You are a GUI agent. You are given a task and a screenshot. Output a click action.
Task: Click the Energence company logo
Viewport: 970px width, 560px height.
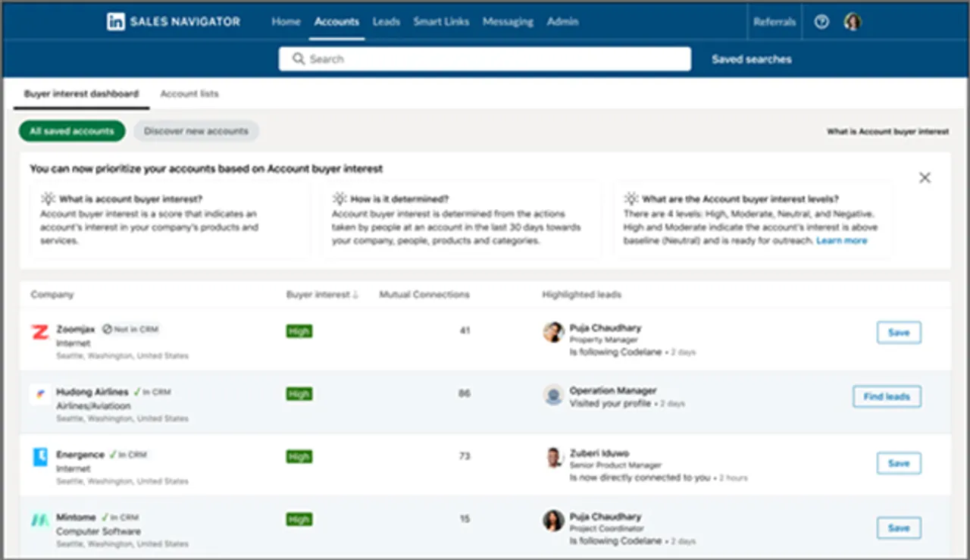click(39, 457)
